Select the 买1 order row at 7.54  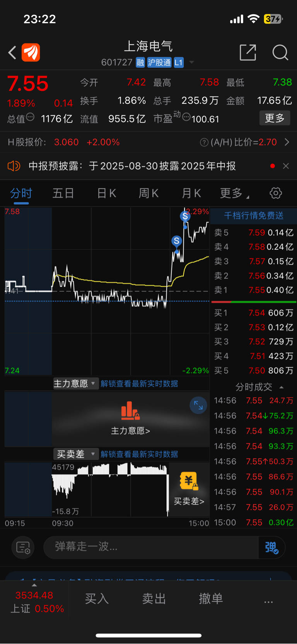click(x=254, y=313)
